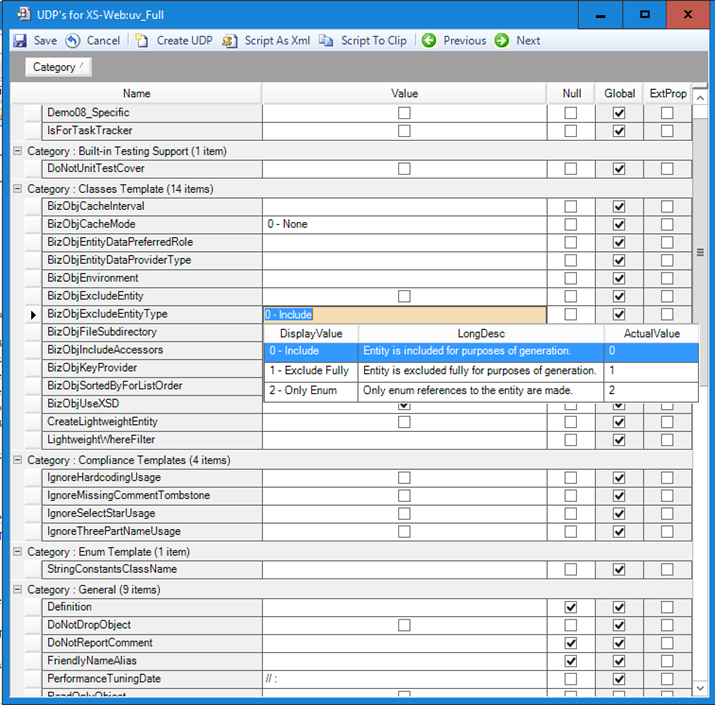Click the Script As Xml icon
This screenshot has height=705, width=715.
click(x=229, y=41)
